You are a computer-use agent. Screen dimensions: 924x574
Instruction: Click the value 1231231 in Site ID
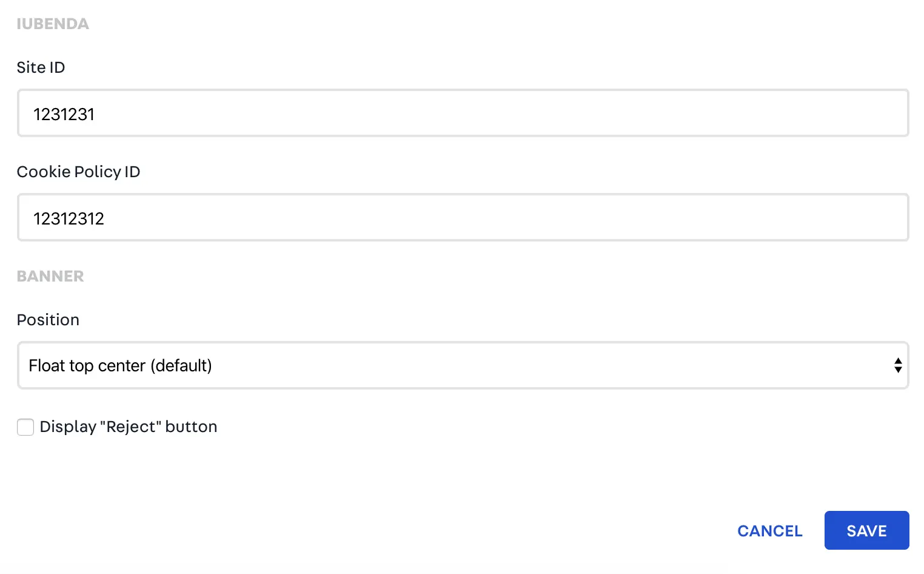click(x=64, y=114)
